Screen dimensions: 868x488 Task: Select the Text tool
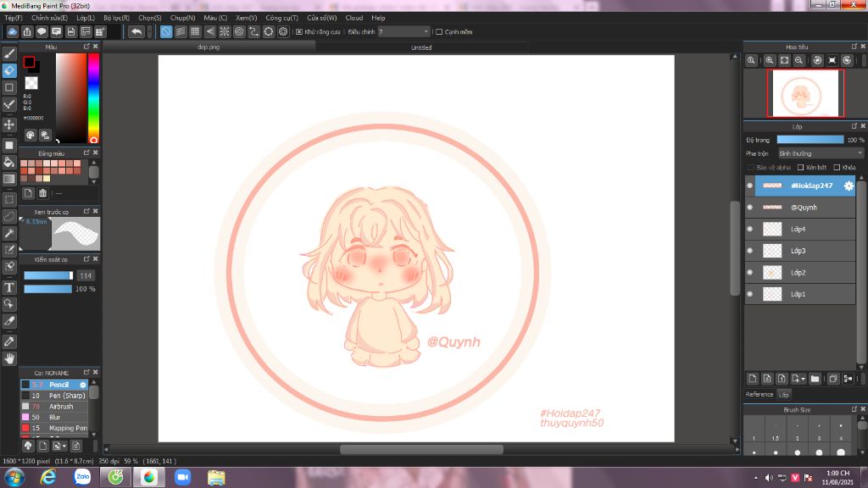click(8, 287)
